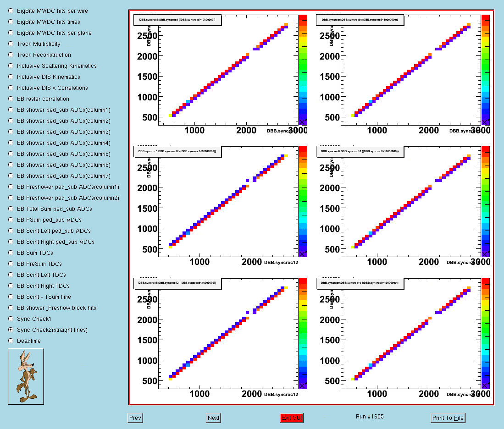Select Inclusive DIS Kinematics
This screenshot has width=504, height=429.
pos(44,77)
